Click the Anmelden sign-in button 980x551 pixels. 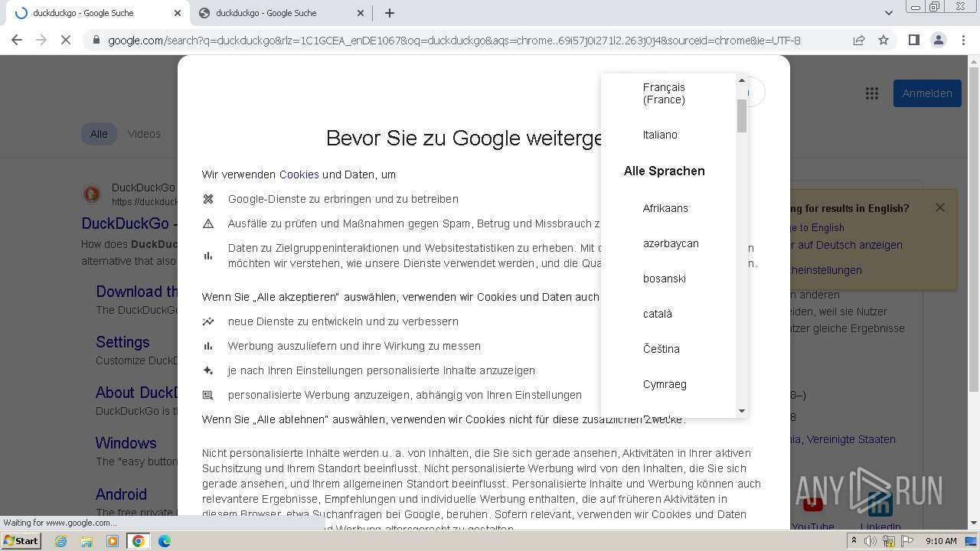(927, 93)
